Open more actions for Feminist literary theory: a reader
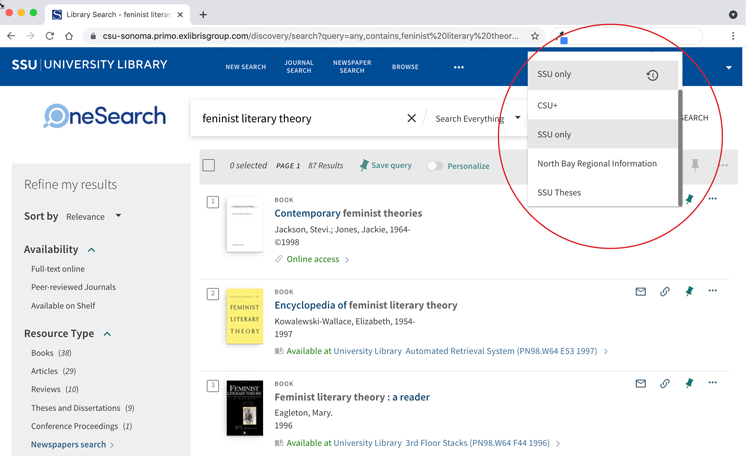This screenshot has width=750, height=456. pos(713,382)
